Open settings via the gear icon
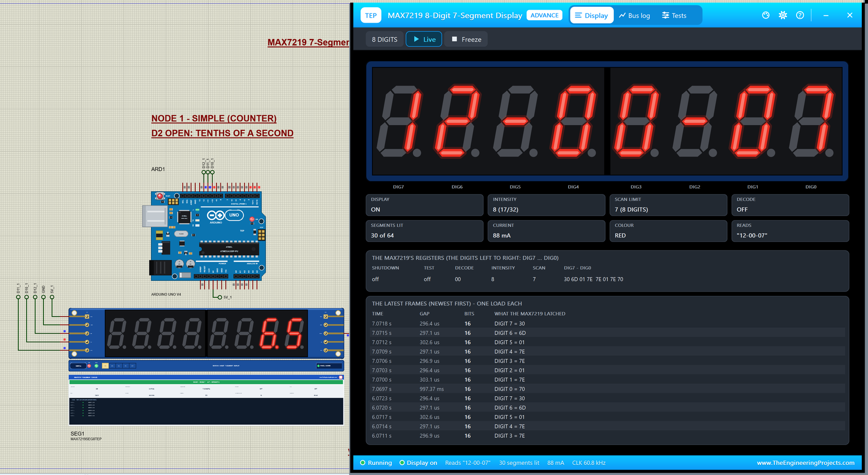The width and height of the screenshot is (868, 475). tap(783, 15)
